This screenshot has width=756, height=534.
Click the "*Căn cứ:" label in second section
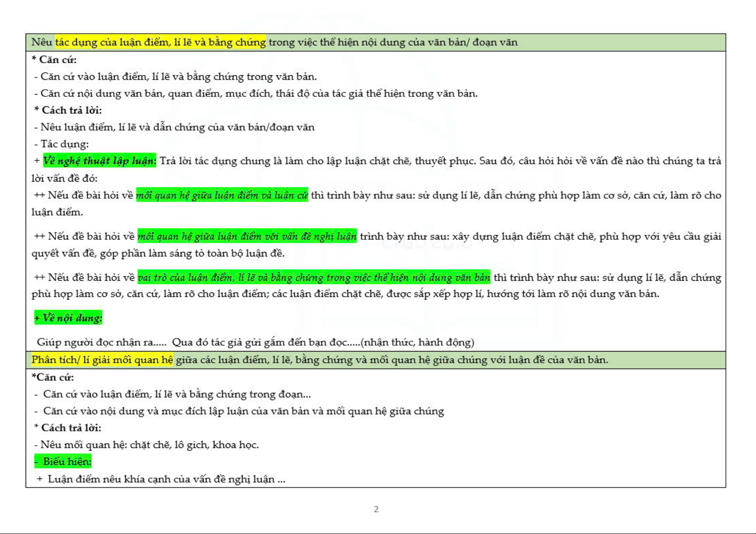pos(52,377)
